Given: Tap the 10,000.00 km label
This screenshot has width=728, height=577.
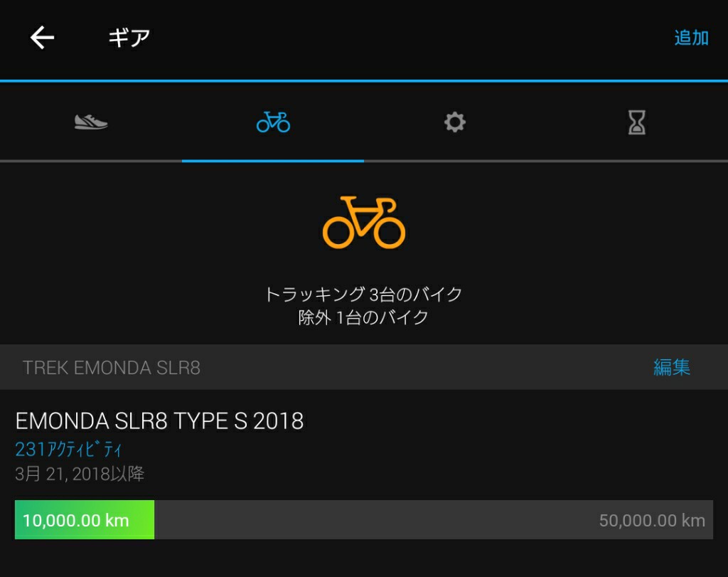Looking at the screenshot, I should pyautogui.click(x=75, y=520).
